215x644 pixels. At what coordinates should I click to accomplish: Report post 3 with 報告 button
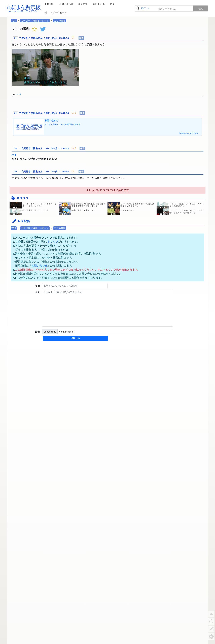coord(82,148)
